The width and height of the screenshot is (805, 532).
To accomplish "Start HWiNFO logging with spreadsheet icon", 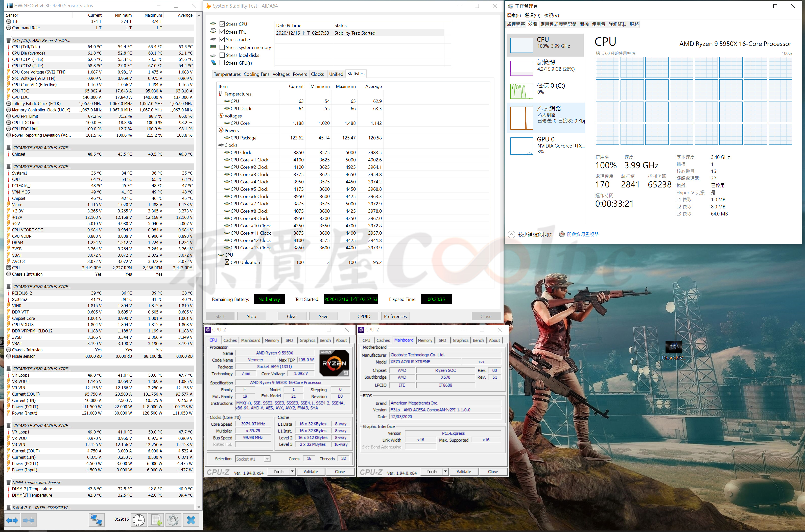I will click(x=156, y=520).
